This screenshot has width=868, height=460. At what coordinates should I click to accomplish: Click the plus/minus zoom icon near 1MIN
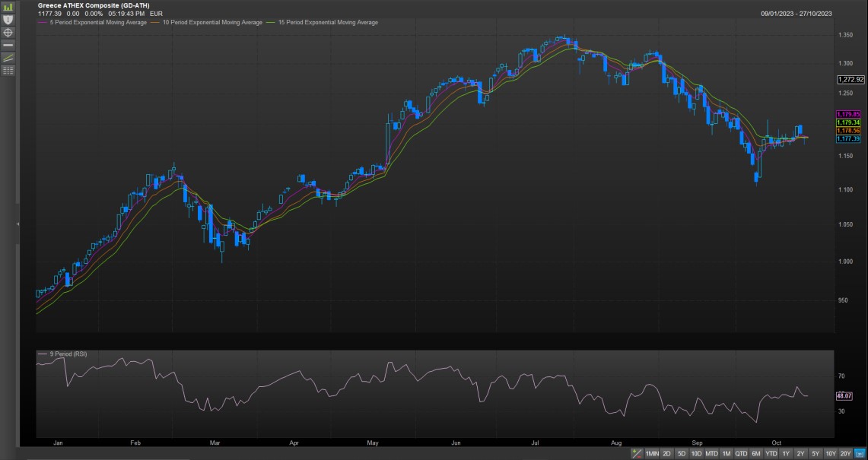coord(637,454)
